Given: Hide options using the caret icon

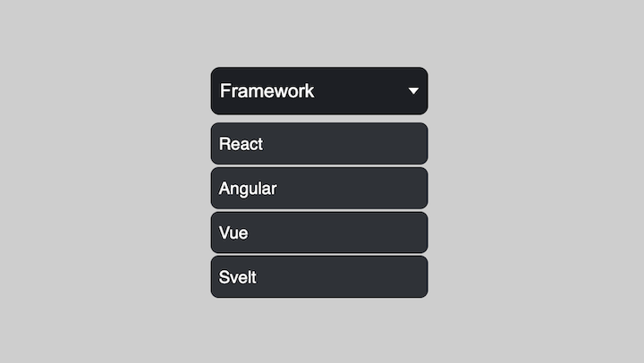Looking at the screenshot, I should tap(413, 91).
